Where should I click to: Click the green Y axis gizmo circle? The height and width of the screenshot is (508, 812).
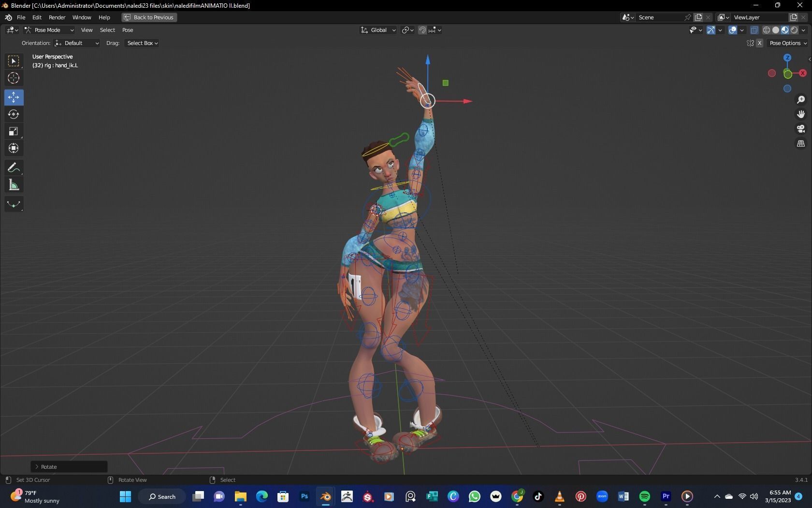click(x=788, y=74)
